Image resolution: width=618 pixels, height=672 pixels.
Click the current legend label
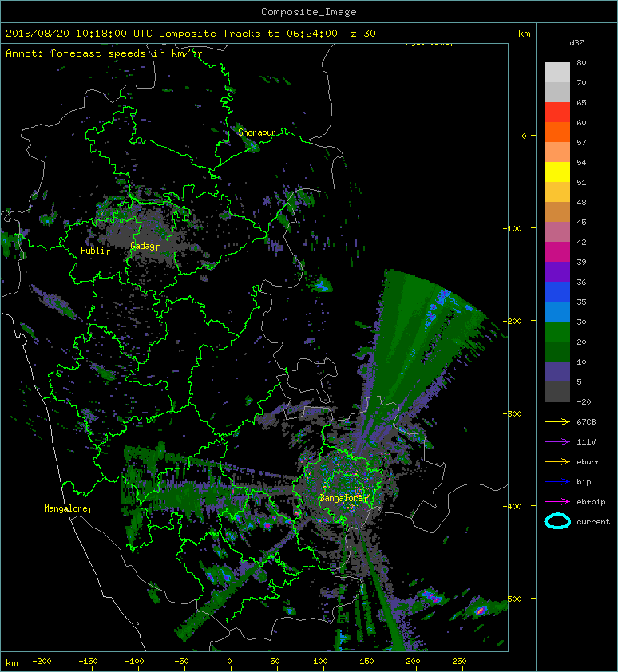(x=593, y=522)
